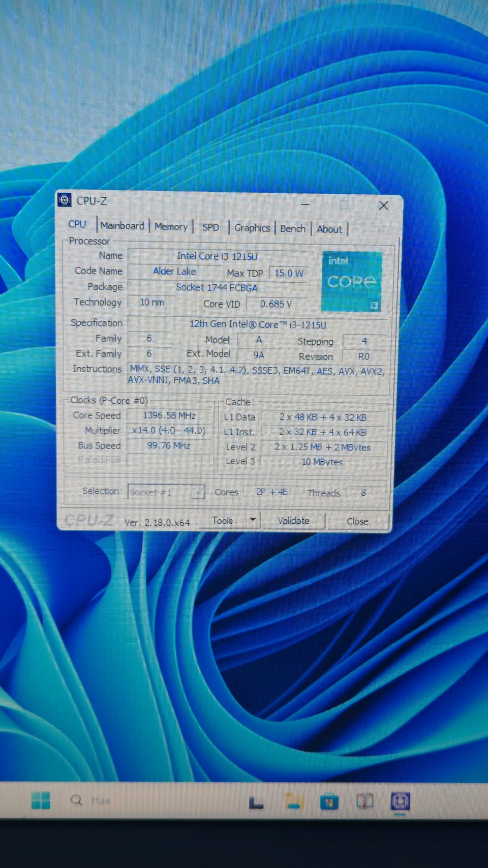
Task: Click the name field 'Intel Core i3 1215U'
Action: coord(218,256)
